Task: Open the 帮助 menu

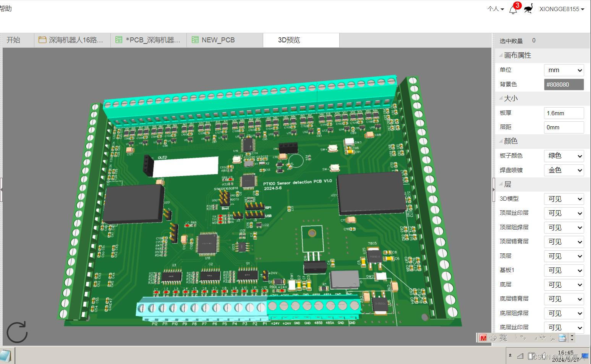Action: click(6, 8)
